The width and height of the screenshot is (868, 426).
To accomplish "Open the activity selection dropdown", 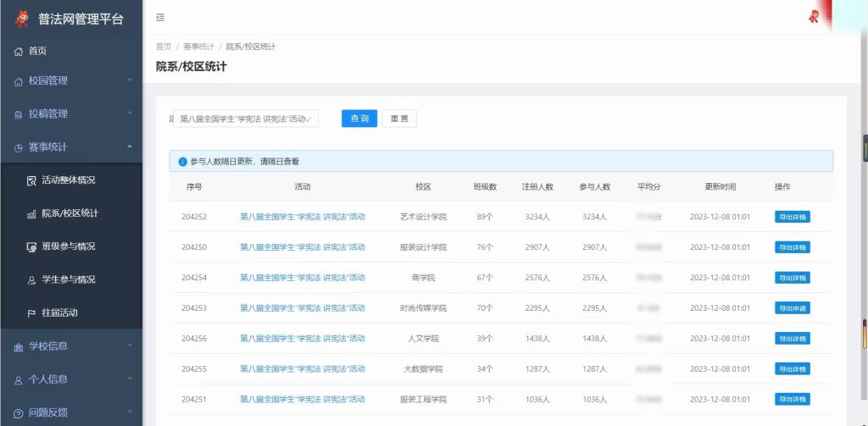I will click(247, 119).
